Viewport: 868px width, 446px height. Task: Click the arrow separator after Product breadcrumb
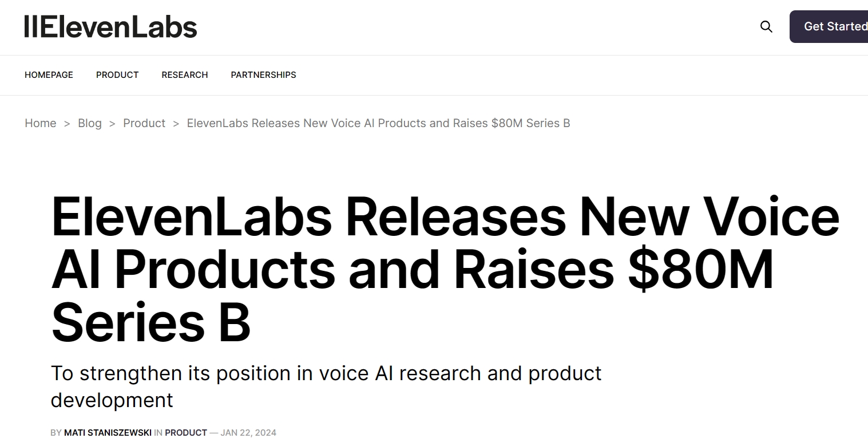[176, 124]
